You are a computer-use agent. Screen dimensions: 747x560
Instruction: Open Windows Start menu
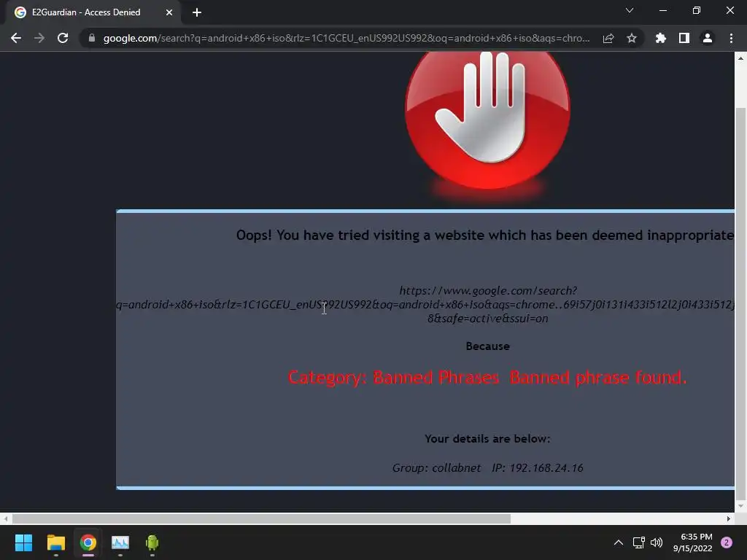pos(23,542)
